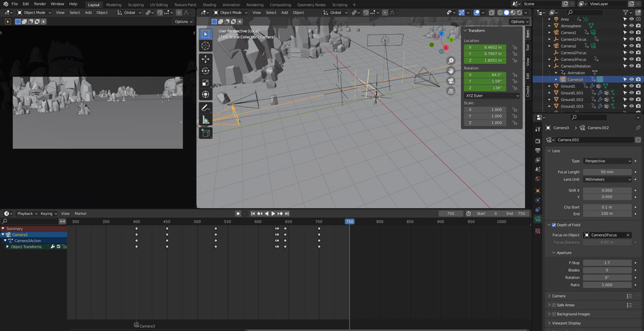Open the XYZ Euler rotation mode dropdown
The image size is (644, 331).
(x=492, y=95)
